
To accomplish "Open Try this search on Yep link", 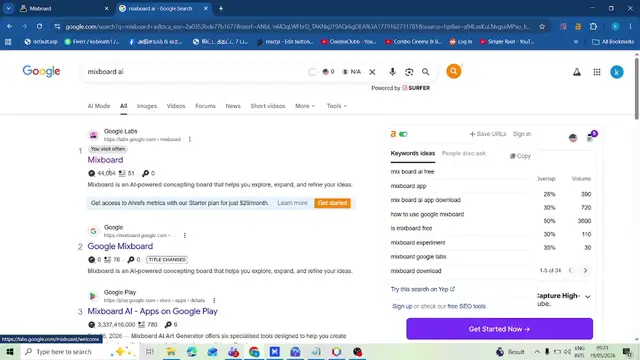I will (x=423, y=289).
